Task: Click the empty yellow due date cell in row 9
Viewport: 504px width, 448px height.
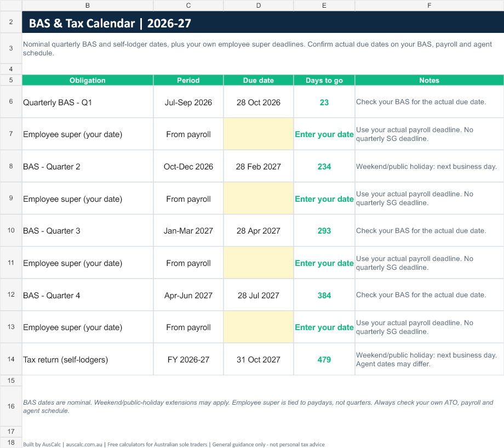Action: point(259,199)
